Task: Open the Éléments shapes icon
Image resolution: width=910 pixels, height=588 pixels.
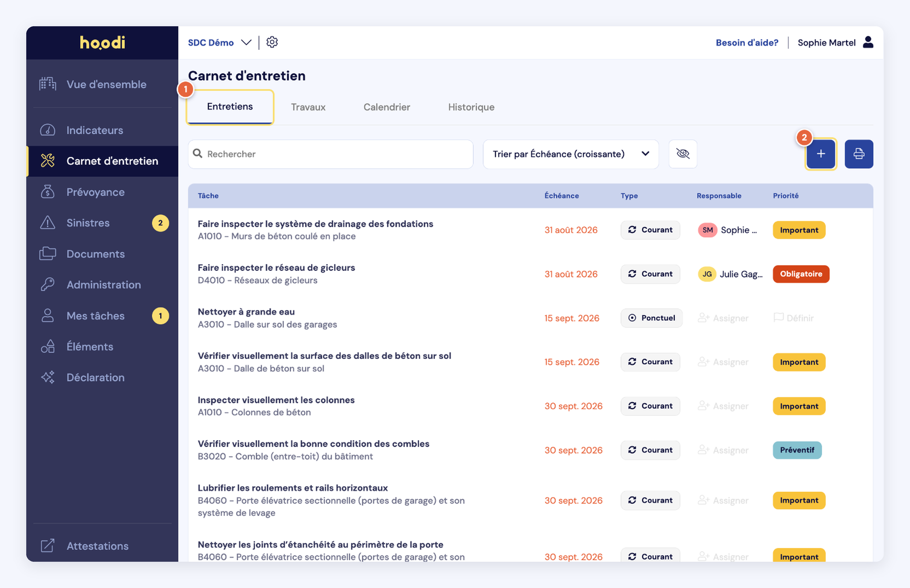Action: (x=48, y=346)
